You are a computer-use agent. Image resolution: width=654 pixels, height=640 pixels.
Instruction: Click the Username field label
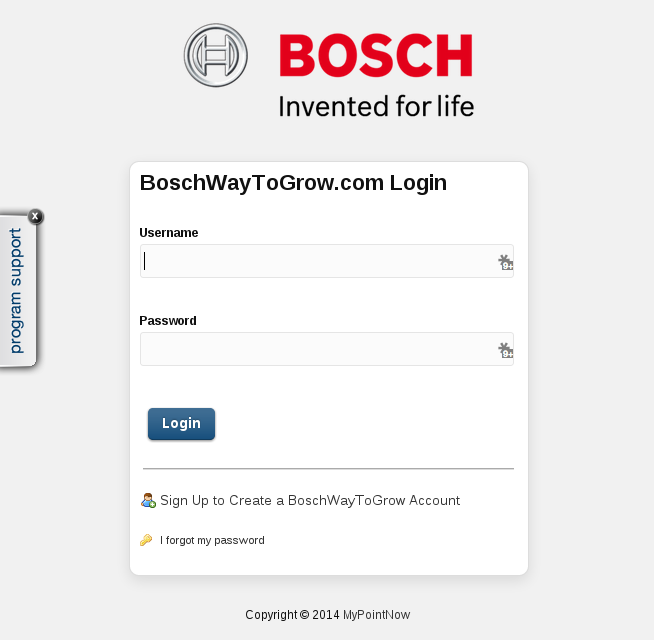click(x=169, y=233)
